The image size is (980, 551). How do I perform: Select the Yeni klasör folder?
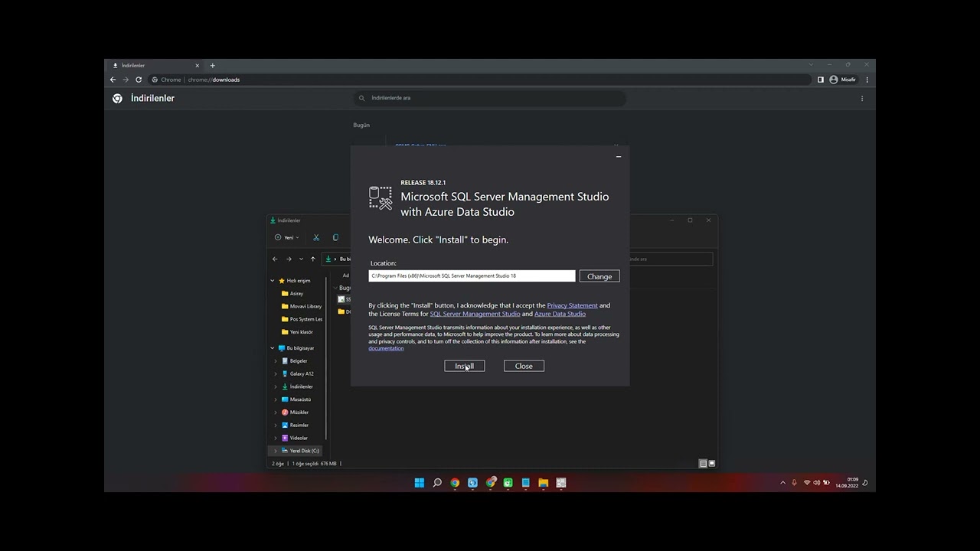point(297,332)
